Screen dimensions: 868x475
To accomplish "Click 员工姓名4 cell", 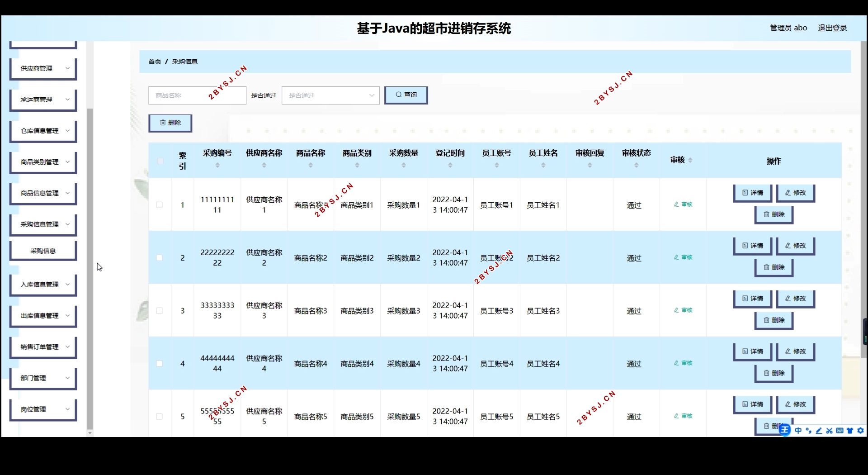I will pos(543,364).
